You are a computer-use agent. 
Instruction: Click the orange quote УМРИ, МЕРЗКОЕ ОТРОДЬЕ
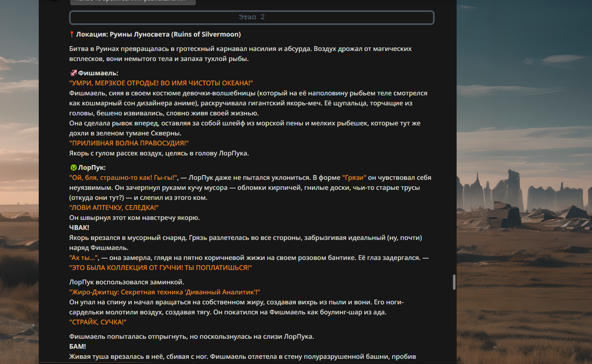click(161, 83)
